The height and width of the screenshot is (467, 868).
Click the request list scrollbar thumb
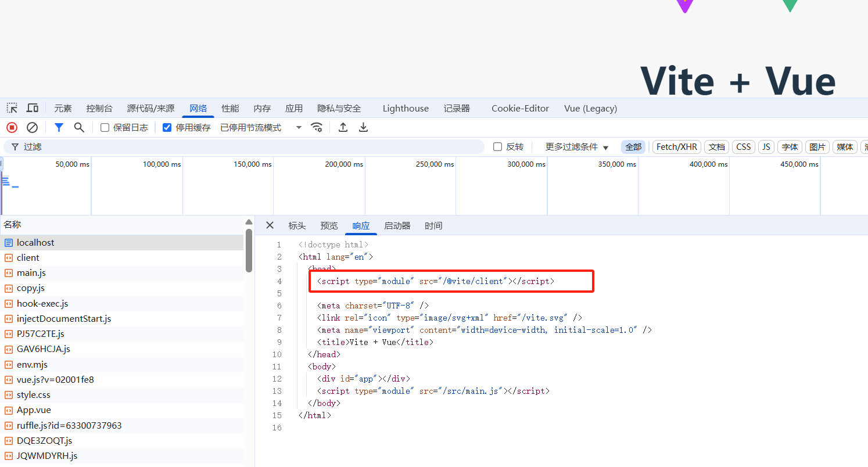(249, 250)
